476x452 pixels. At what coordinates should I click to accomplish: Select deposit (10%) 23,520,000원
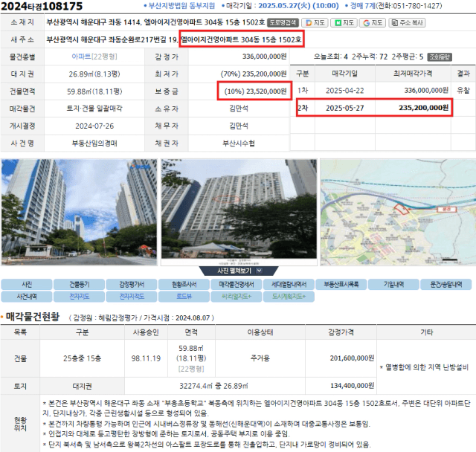point(255,91)
